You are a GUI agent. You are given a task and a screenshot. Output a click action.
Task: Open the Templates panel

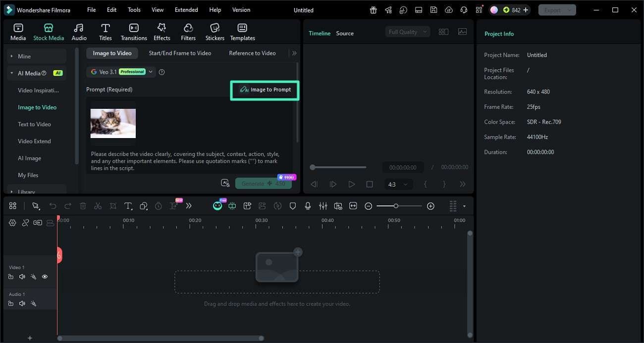[x=242, y=32]
